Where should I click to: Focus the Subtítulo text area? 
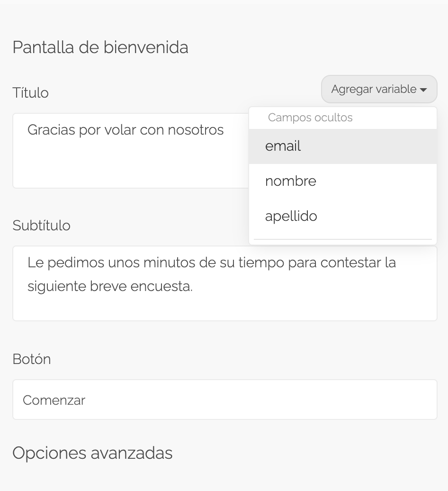click(224, 283)
